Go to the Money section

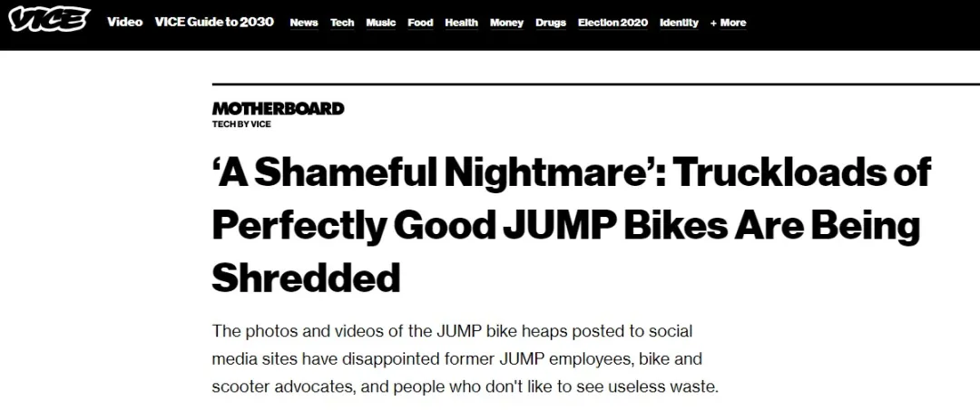pyautogui.click(x=506, y=23)
